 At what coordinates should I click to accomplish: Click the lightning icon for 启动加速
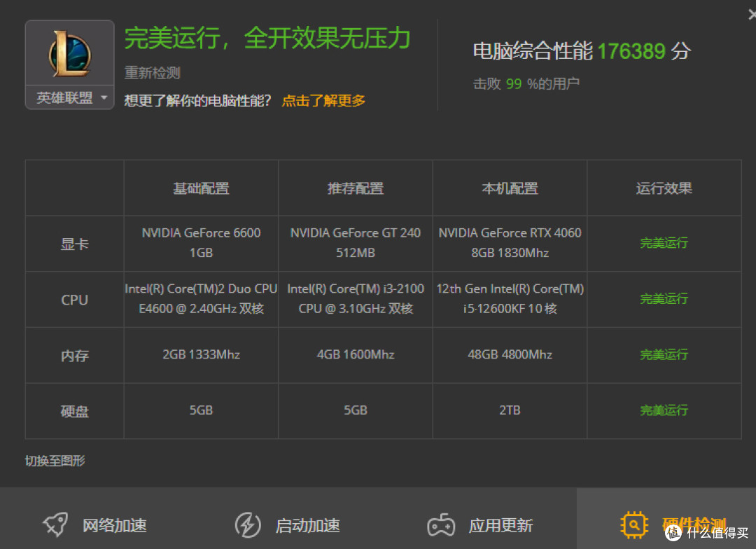click(248, 524)
